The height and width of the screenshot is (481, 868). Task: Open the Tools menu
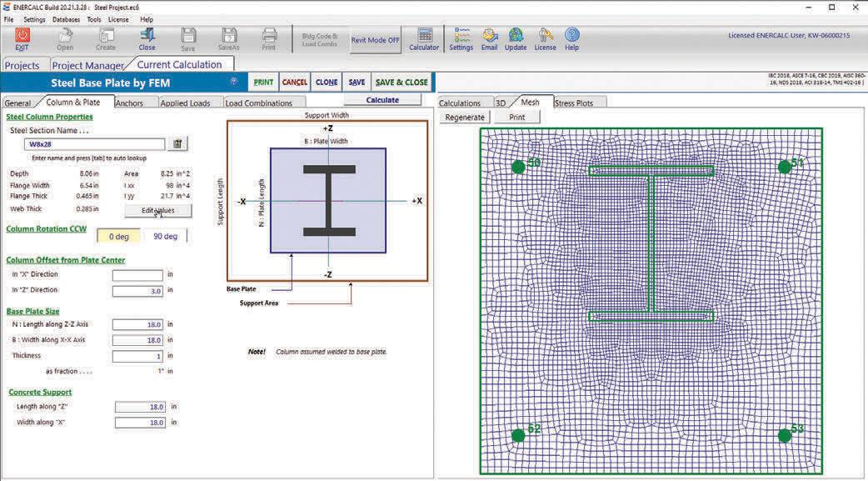(x=94, y=19)
